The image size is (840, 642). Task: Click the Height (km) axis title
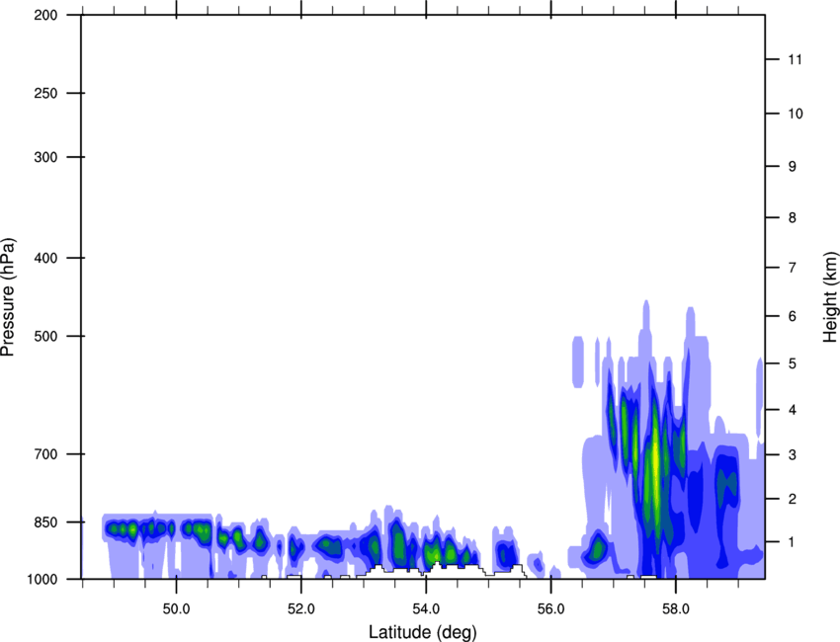point(830,296)
